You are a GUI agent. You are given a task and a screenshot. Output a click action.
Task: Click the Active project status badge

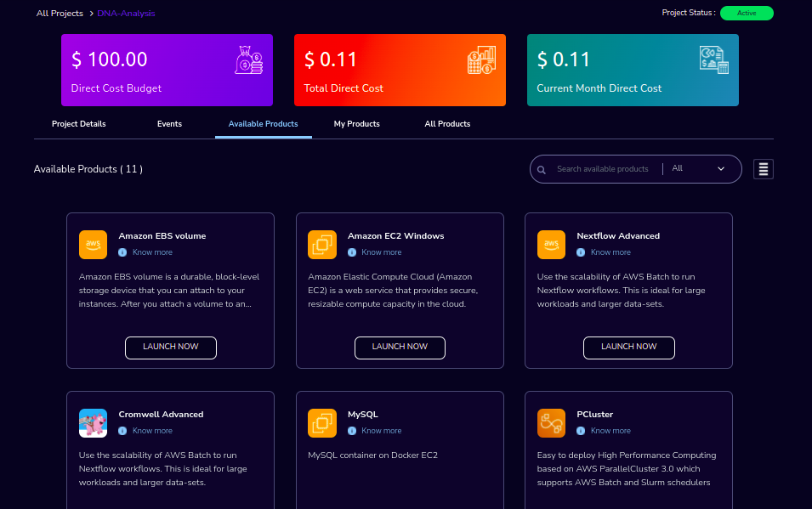[x=747, y=13]
